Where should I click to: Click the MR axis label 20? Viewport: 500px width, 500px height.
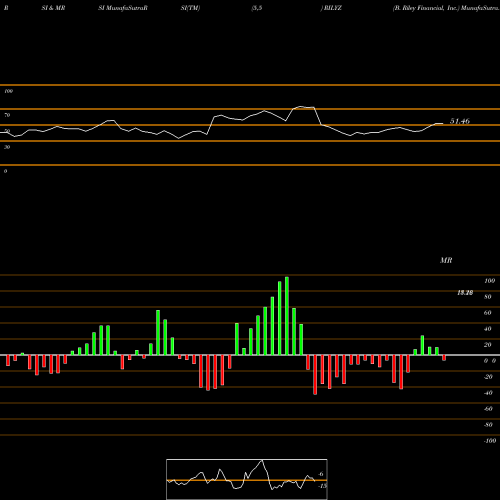488,345
